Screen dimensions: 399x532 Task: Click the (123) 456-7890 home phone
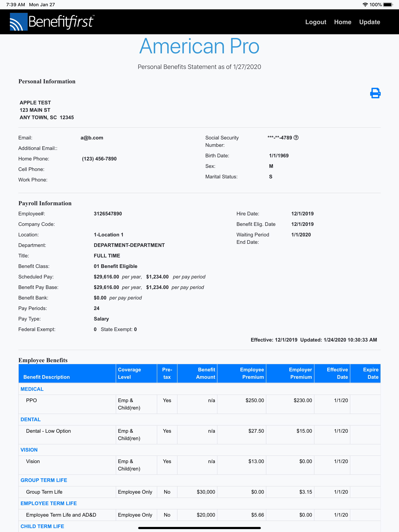tap(99, 159)
